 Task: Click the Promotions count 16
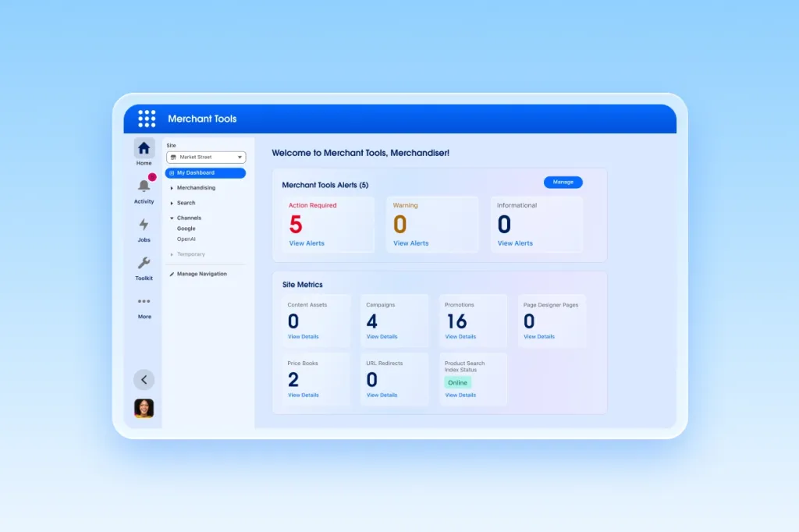coord(456,321)
